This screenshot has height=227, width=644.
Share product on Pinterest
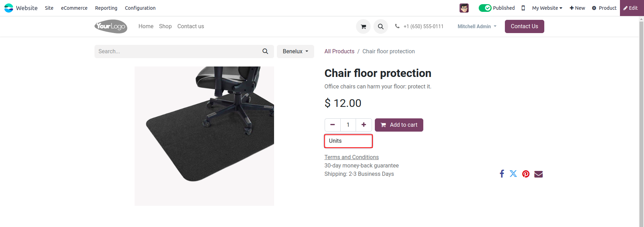[x=526, y=174]
